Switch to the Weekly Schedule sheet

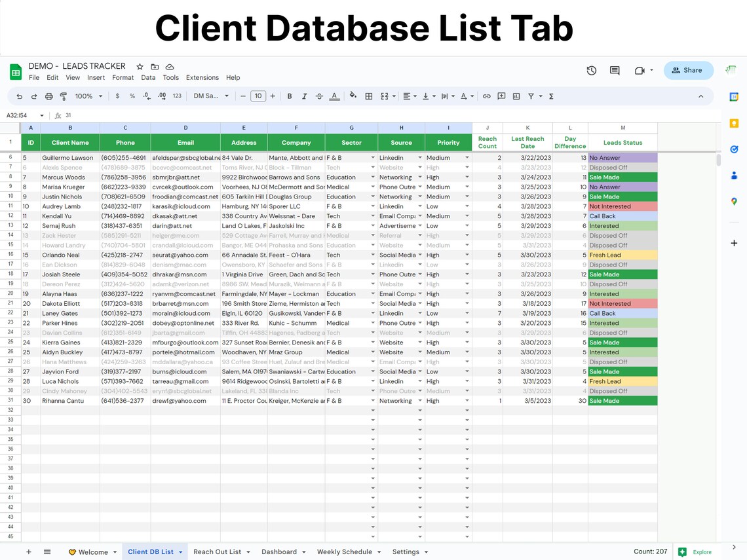[343, 551]
